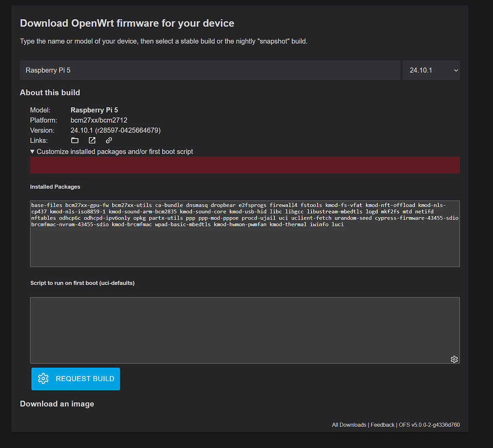Click the gear icon on the Request Build button

click(43, 379)
